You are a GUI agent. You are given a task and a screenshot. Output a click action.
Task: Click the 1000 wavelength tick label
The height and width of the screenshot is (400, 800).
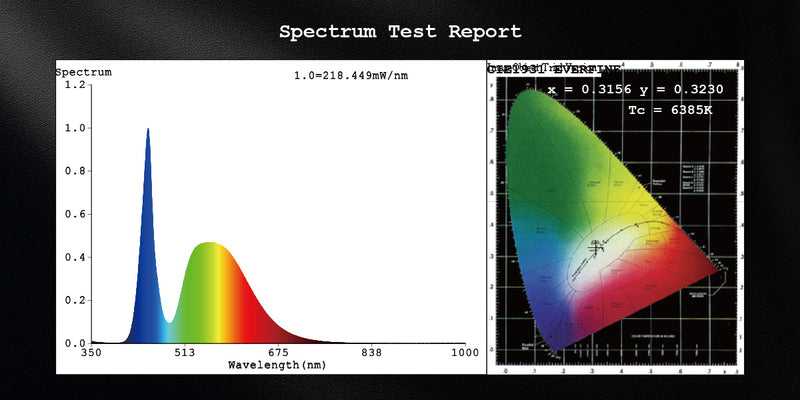(x=463, y=353)
